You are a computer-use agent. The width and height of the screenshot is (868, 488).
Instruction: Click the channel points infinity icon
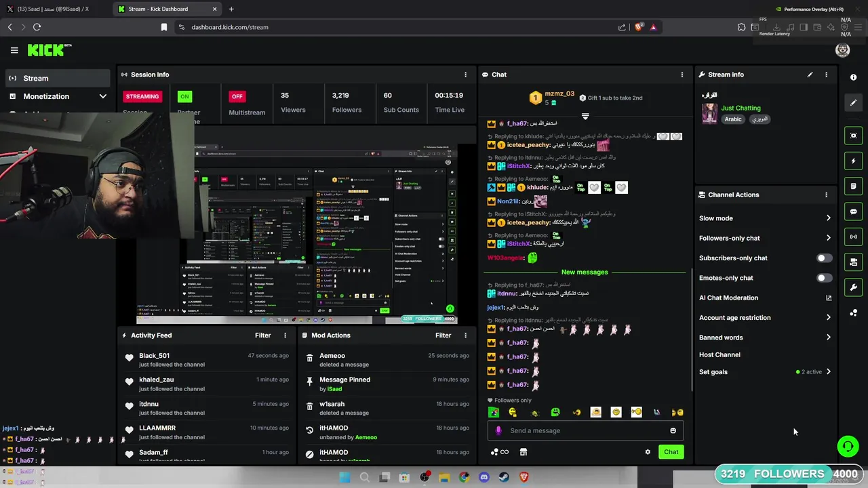pyautogui.click(x=500, y=452)
